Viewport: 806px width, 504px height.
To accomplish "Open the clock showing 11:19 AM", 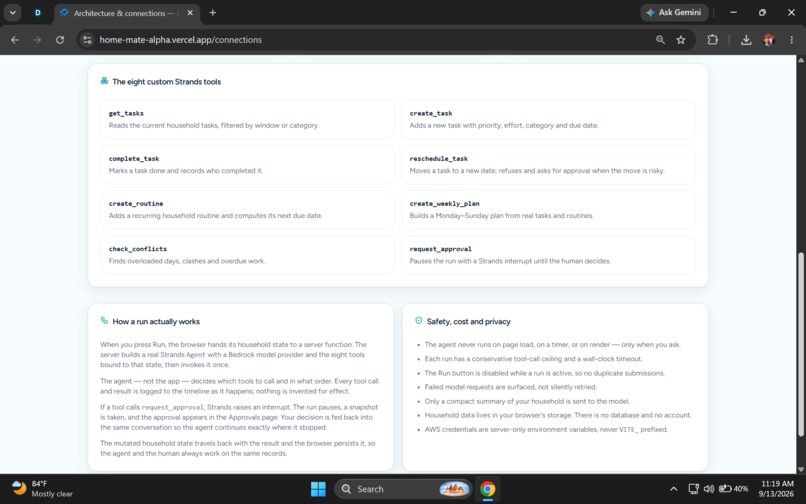I will 776,489.
